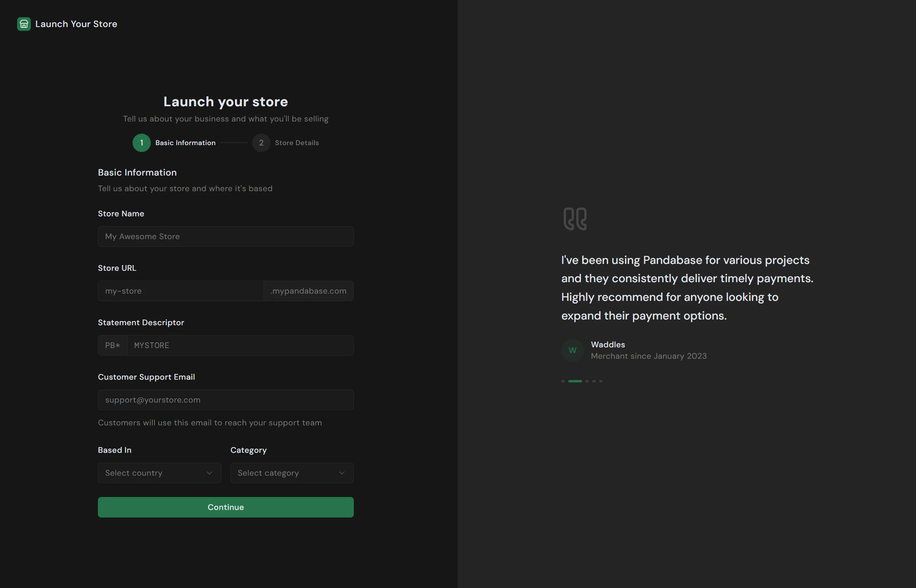The height and width of the screenshot is (588, 916).
Task: Click the Customer Support Email label
Action: tap(146, 377)
